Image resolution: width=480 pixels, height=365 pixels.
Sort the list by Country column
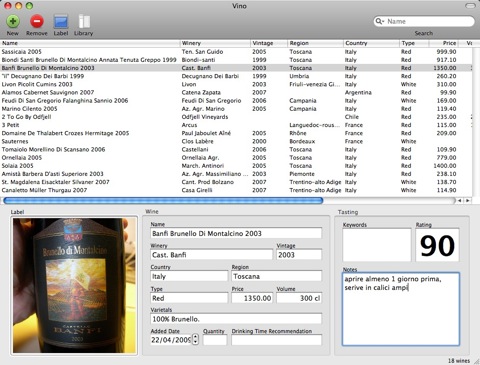[x=371, y=43]
